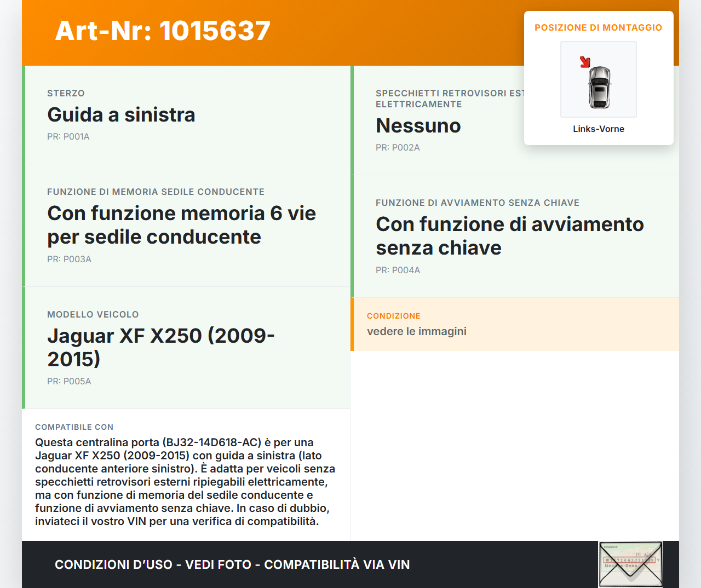Viewport: 701px width, 588px height.
Task: Click the CONDIZIONE label
Action: point(393,316)
